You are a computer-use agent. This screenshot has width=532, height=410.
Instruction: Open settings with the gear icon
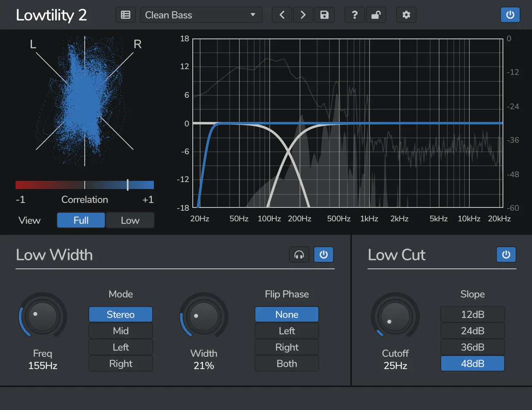pos(406,15)
